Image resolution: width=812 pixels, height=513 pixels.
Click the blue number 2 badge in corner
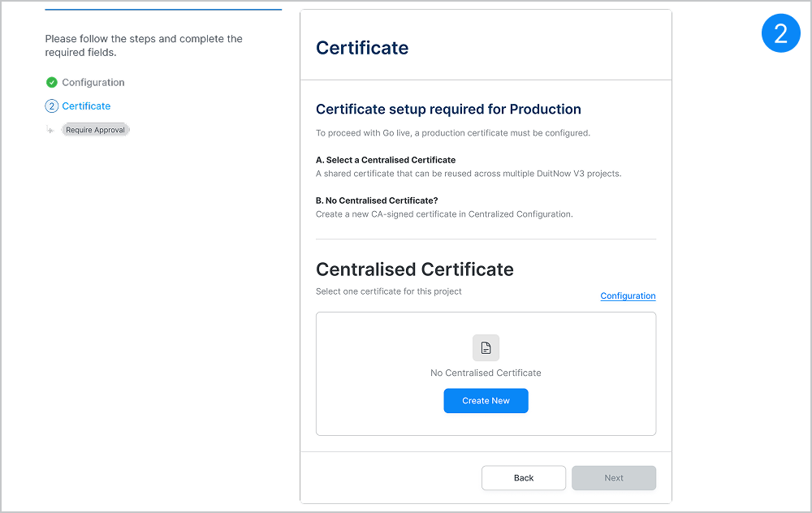(x=780, y=33)
